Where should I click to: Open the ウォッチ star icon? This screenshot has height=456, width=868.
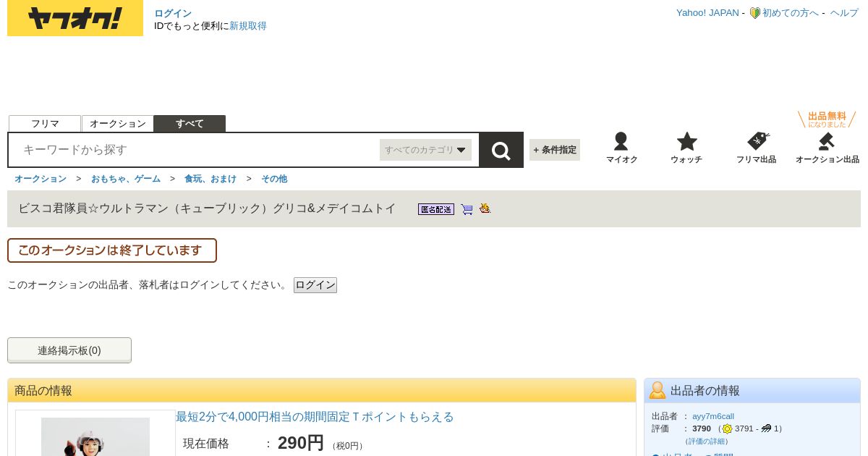click(686, 148)
